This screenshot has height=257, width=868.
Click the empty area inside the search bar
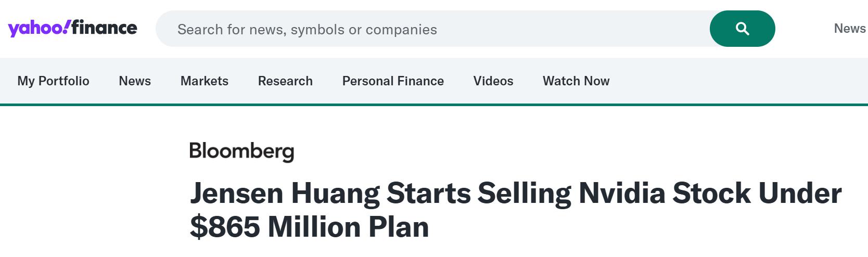pos(572,29)
